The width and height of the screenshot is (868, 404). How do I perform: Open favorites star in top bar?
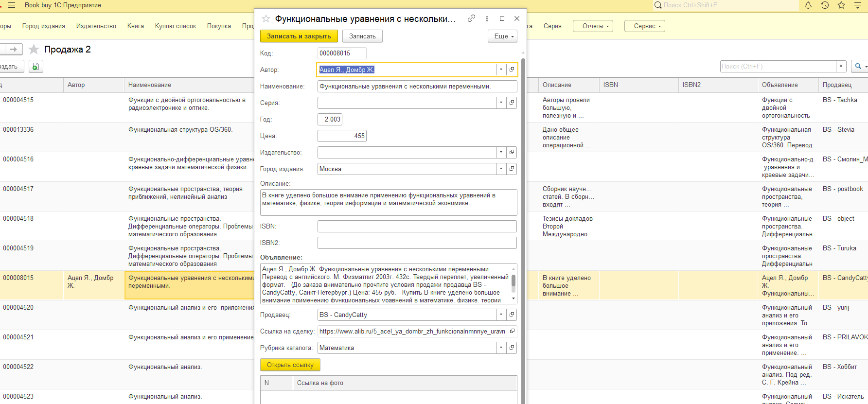coord(841,5)
